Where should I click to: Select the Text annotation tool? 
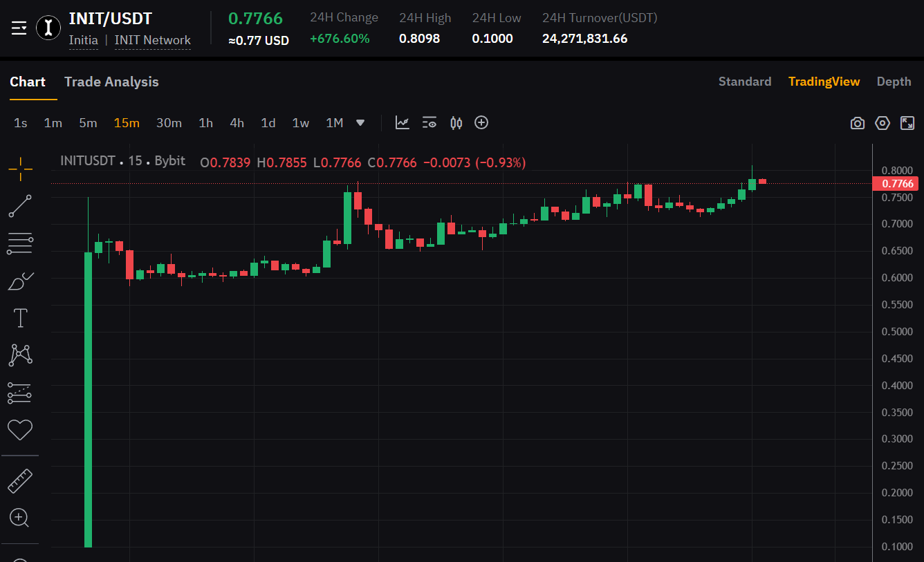20,318
